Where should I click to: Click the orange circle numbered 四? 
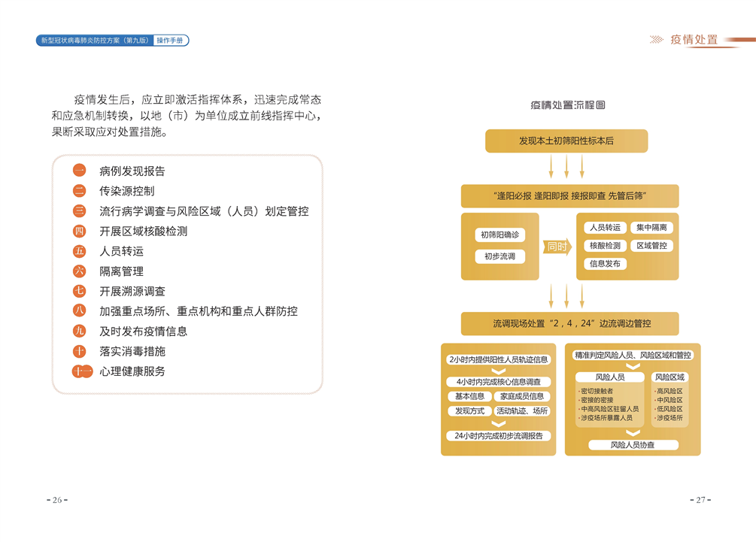(x=79, y=231)
